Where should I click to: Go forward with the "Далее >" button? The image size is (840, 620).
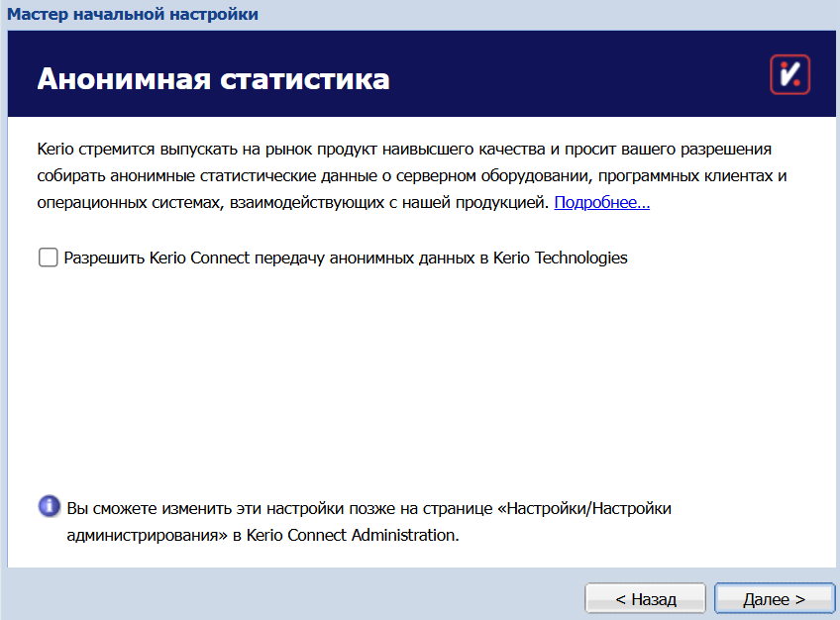pos(774,598)
